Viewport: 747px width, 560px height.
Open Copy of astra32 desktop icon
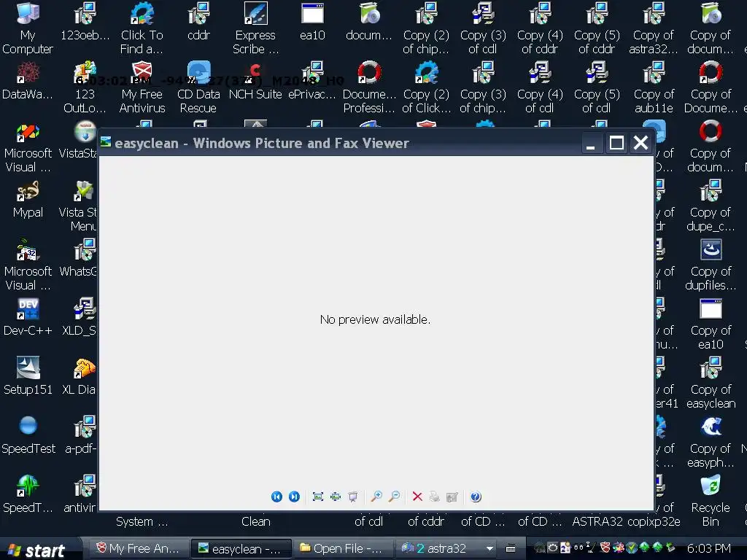click(x=654, y=28)
